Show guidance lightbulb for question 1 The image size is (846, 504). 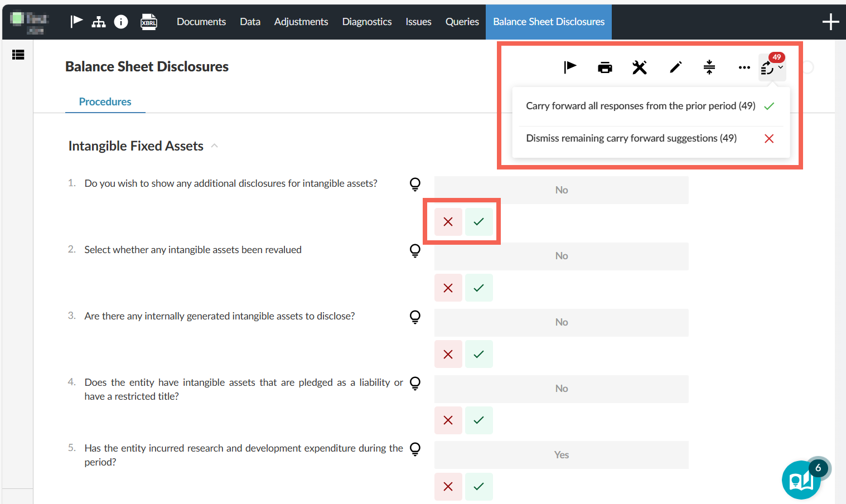(x=415, y=184)
